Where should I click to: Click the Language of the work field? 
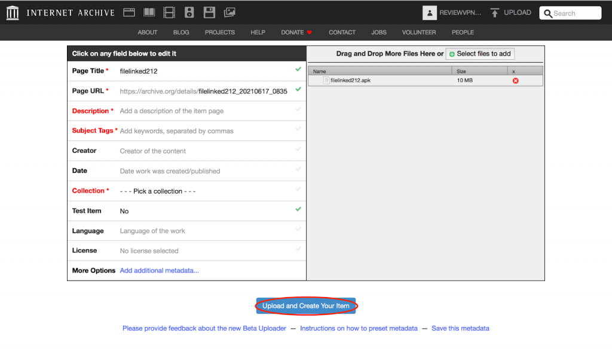(x=152, y=231)
